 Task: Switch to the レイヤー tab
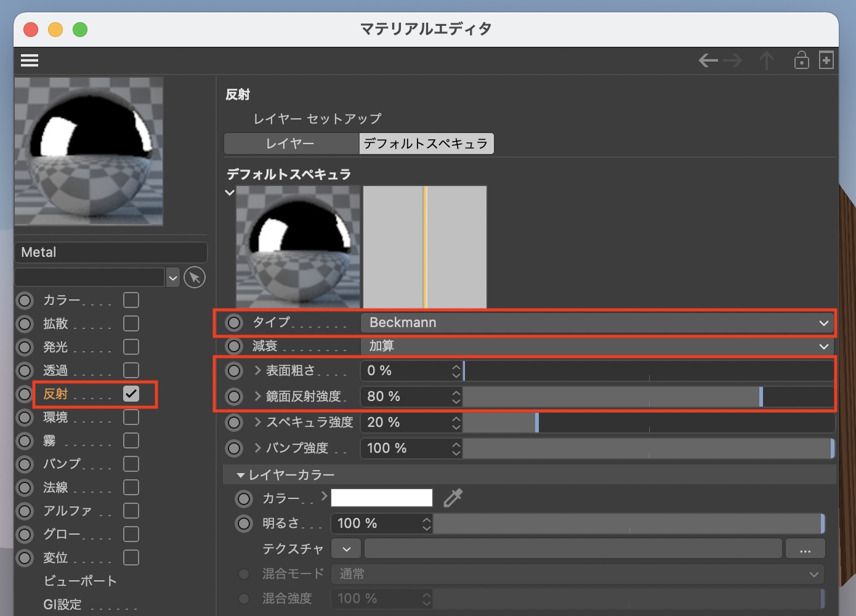[291, 144]
